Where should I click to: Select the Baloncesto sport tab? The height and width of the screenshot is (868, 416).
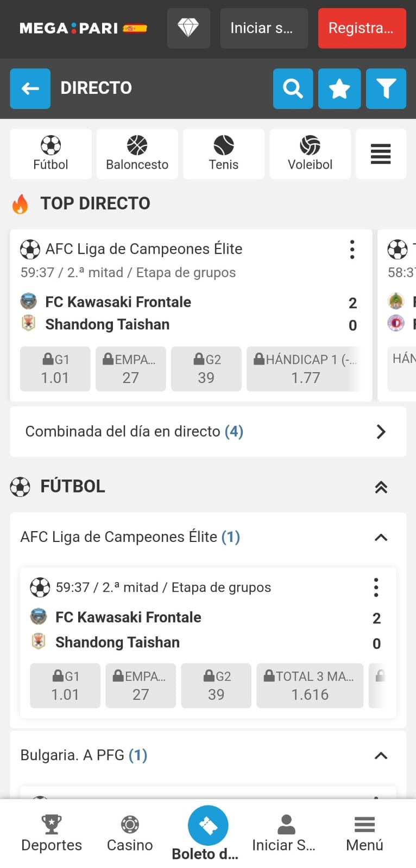pos(137,154)
